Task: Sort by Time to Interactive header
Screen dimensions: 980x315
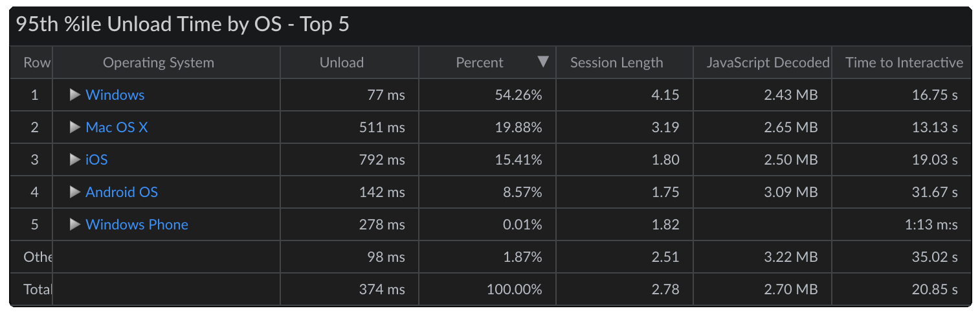Action: [904, 63]
